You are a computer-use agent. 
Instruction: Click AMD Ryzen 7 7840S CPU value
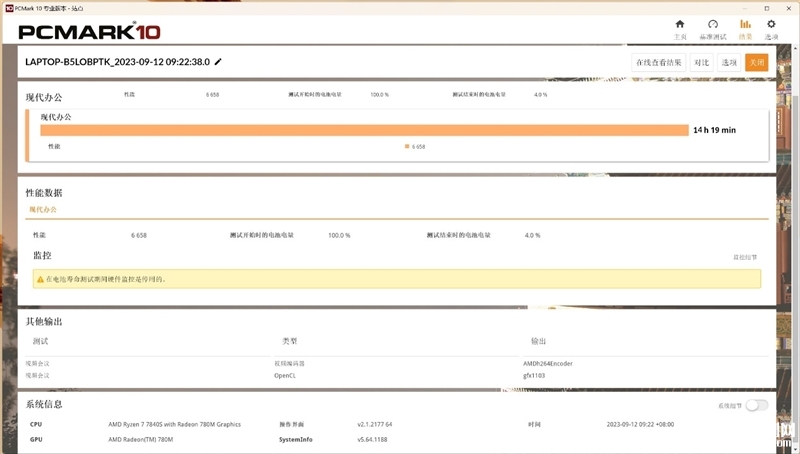(174, 424)
